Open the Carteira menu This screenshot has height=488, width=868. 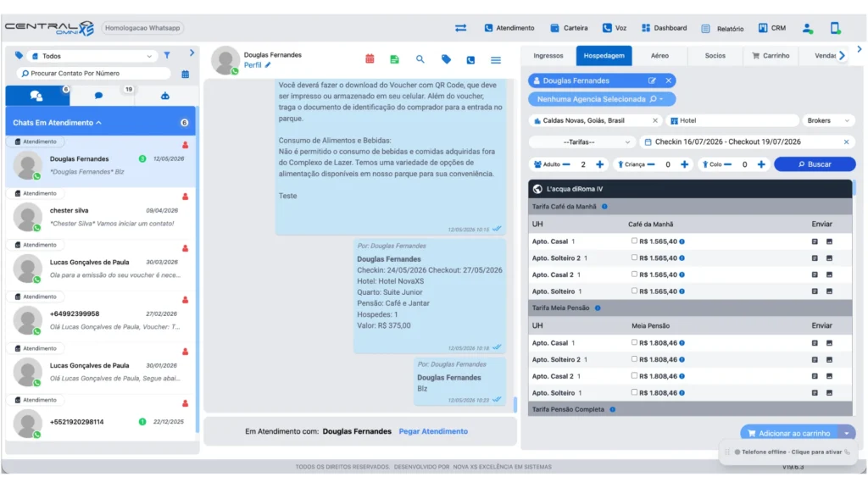[x=569, y=28]
